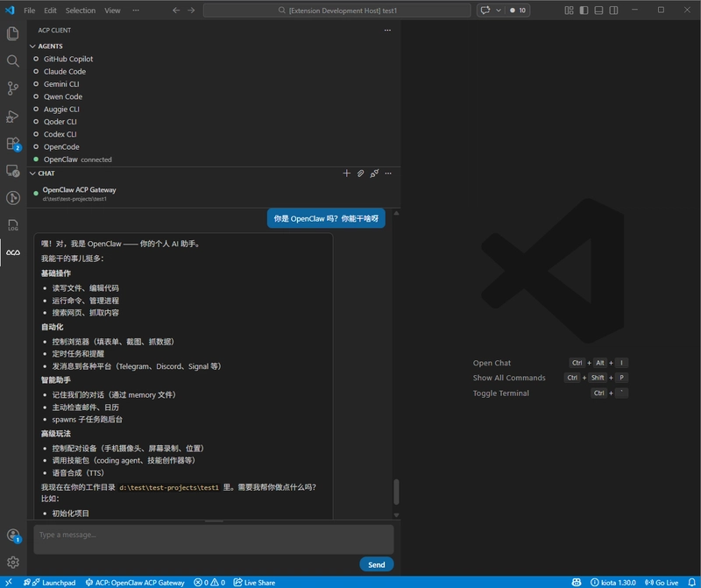This screenshot has width=701, height=588.
Task: Attach a file using the paperclip icon
Action: point(361,173)
